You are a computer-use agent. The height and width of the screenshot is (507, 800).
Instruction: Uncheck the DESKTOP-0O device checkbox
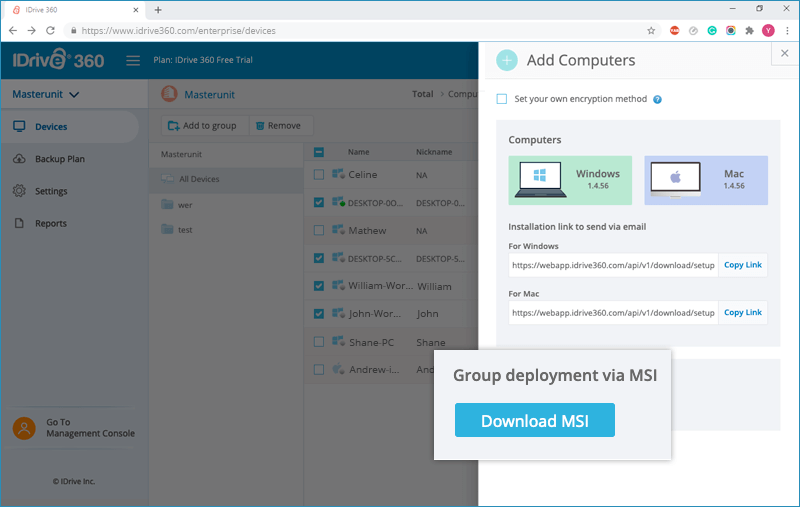tap(319, 202)
